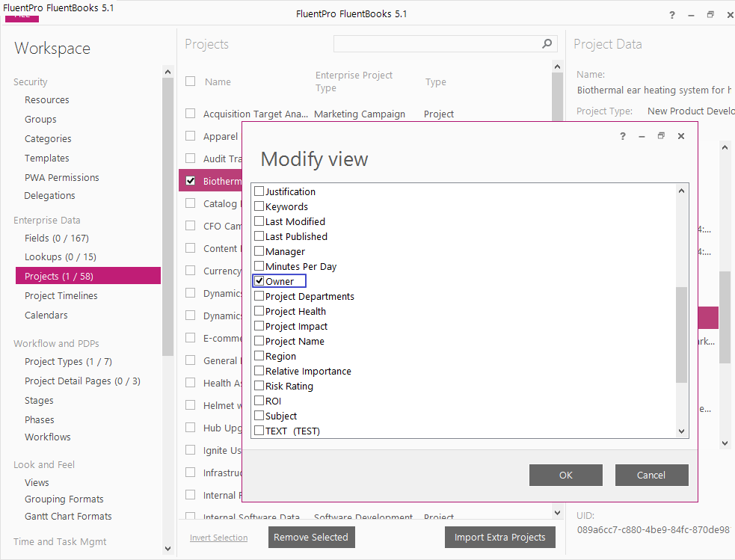Select Resources under Security
The image size is (735, 560).
pyautogui.click(x=46, y=99)
